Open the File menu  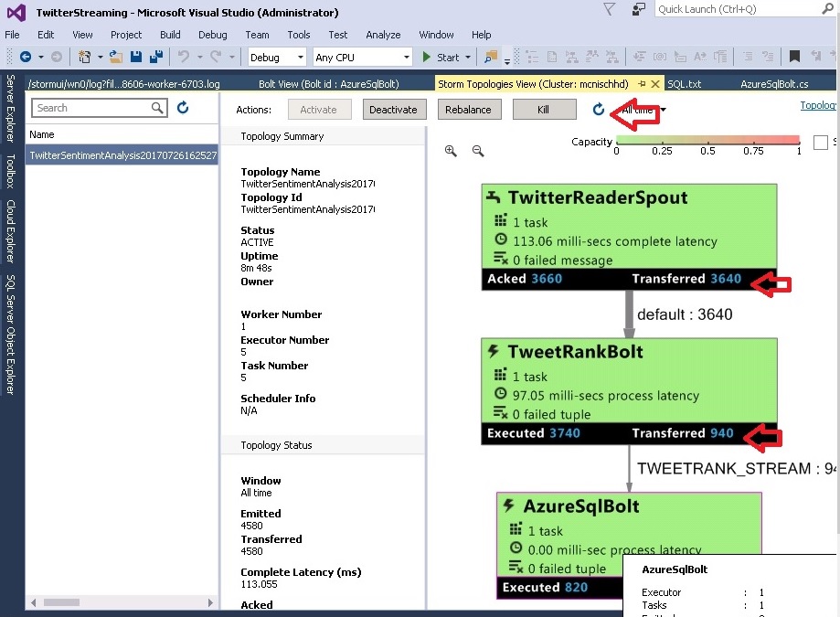point(12,35)
